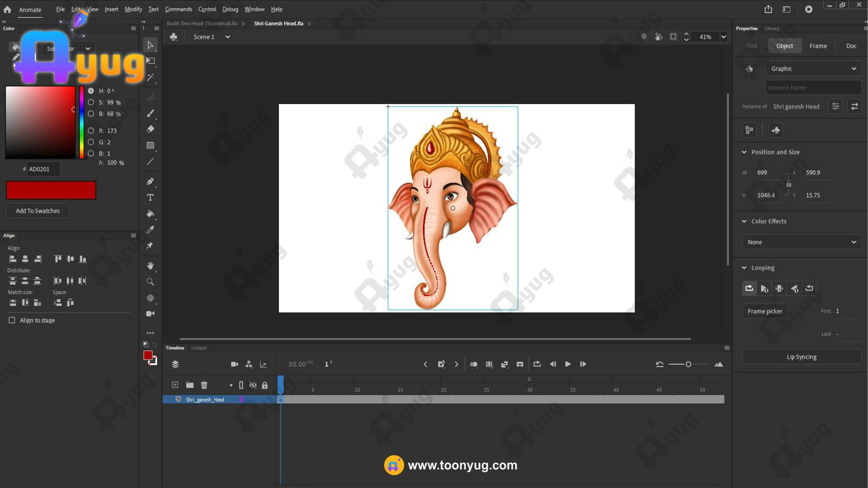The image size is (868, 488).
Task: Switch to the Frame properties tab
Action: 818,46
